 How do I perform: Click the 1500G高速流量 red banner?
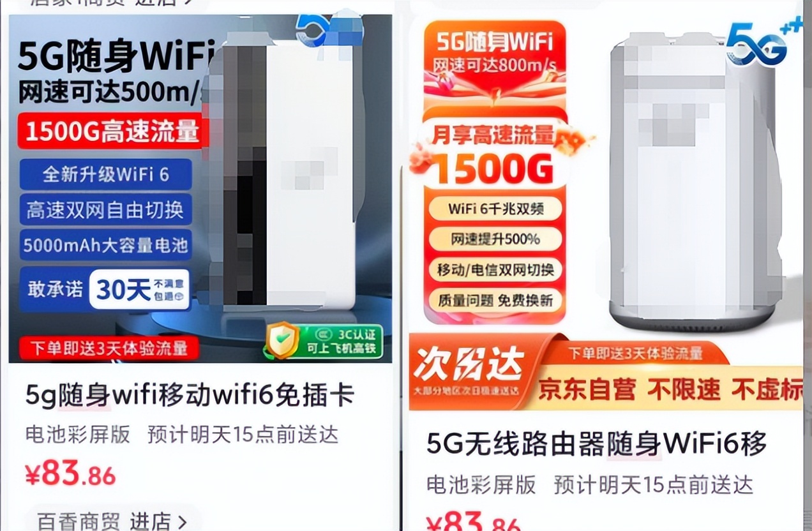pos(113,131)
